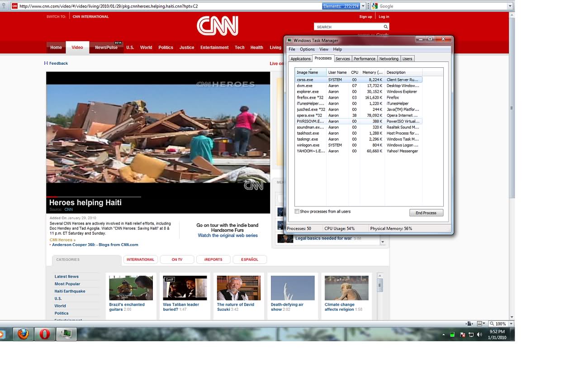Image resolution: width=588 pixels, height=367 pixels.
Task: Click the Action Center flag tray icon
Action: click(x=462, y=334)
